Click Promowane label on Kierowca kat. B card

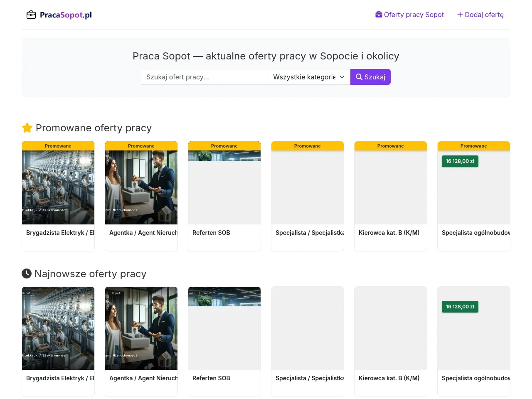coord(391,146)
